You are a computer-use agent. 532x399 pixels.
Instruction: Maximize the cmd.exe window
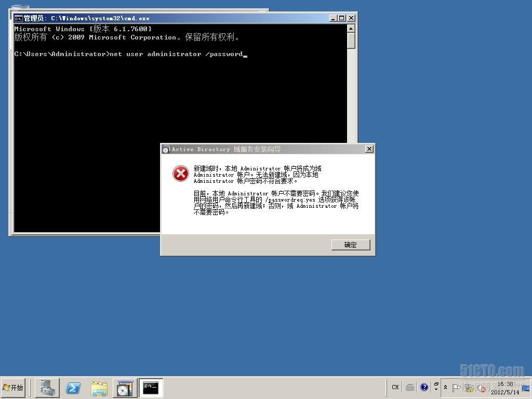(x=342, y=18)
